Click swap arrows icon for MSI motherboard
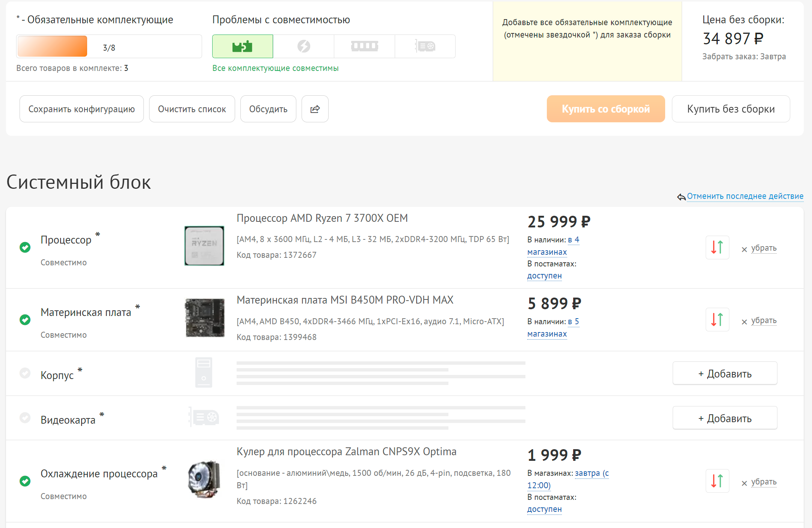The width and height of the screenshot is (812, 528). [717, 319]
